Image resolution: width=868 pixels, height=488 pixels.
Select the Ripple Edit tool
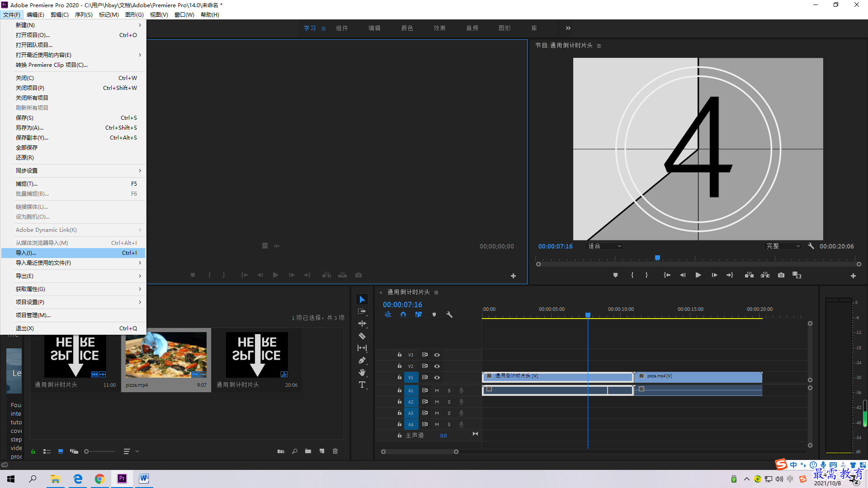[362, 324]
